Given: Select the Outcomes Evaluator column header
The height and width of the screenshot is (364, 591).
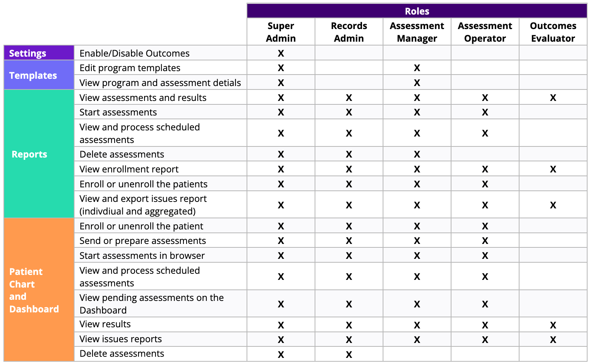Looking at the screenshot, I should [553, 32].
